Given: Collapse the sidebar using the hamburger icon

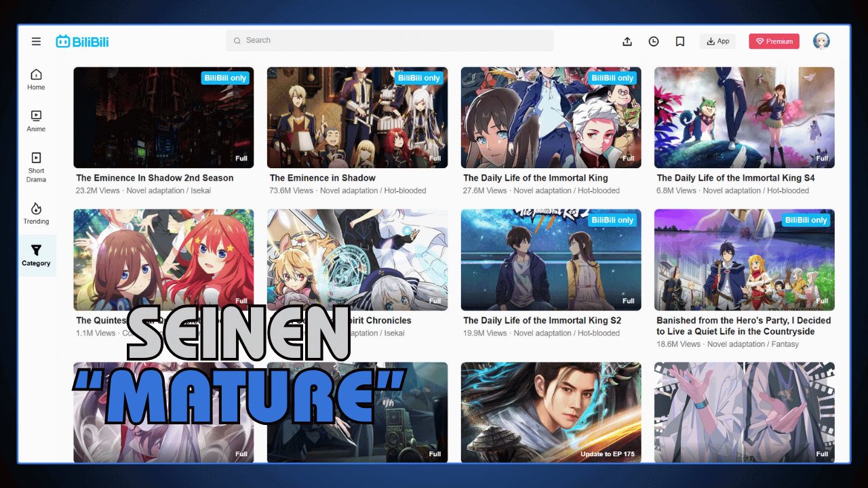Looking at the screenshot, I should click(36, 41).
